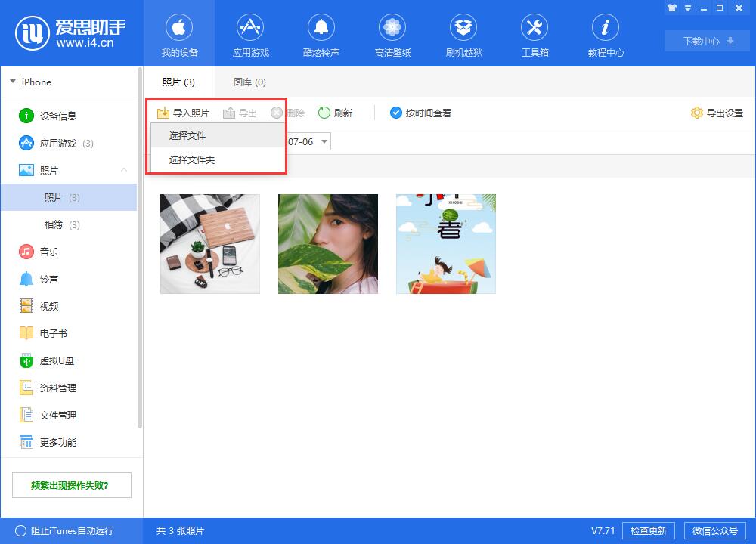Screen dimensions: 756x544
Task: Open the 高清壁纸 wallpapers section
Action: (x=392, y=34)
